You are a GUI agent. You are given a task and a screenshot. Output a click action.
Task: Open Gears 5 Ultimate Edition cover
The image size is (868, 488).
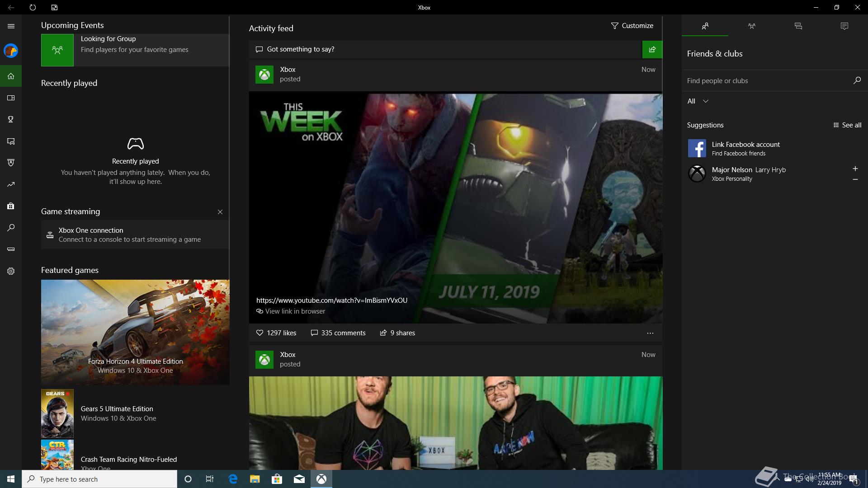(x=57, y=413)
